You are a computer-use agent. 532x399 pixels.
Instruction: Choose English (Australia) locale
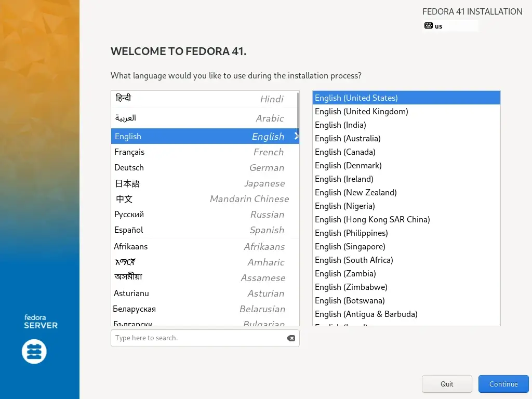pos(406,138)
